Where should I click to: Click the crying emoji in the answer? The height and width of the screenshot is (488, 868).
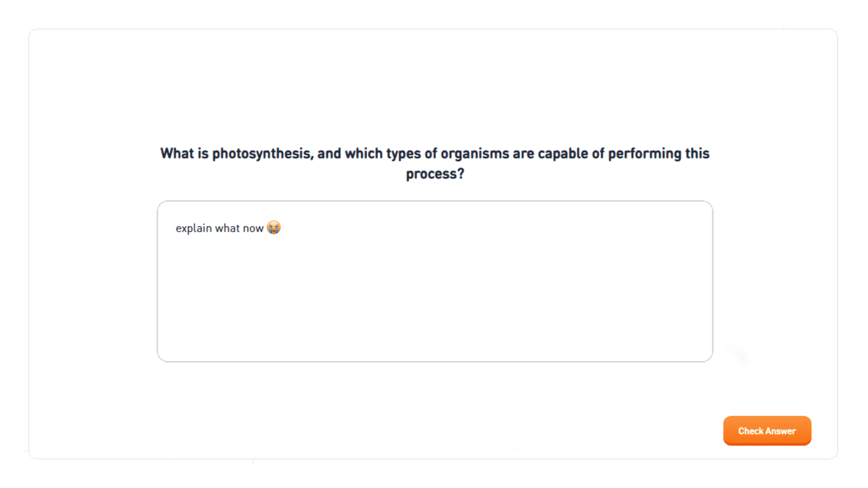(274, 228)
